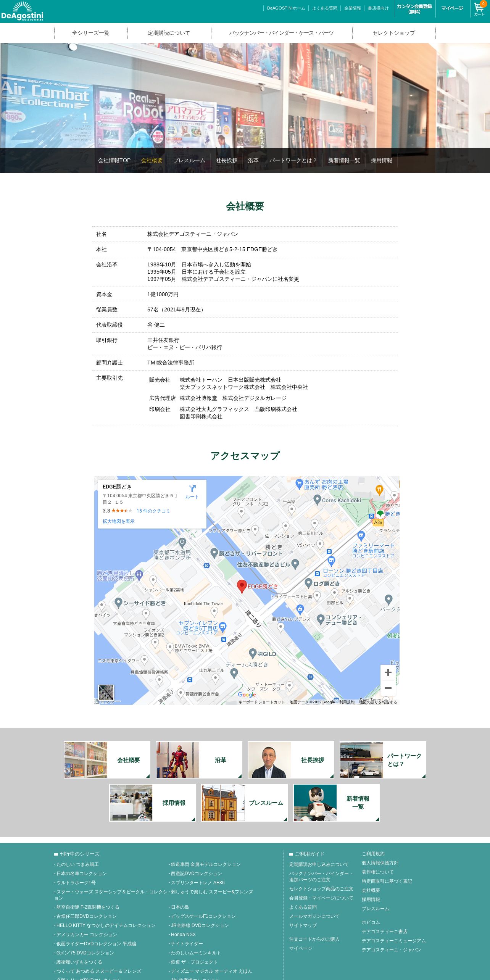Click the 社長挨拶 card with portrait
490x980 pixels.
click(291, 760)
